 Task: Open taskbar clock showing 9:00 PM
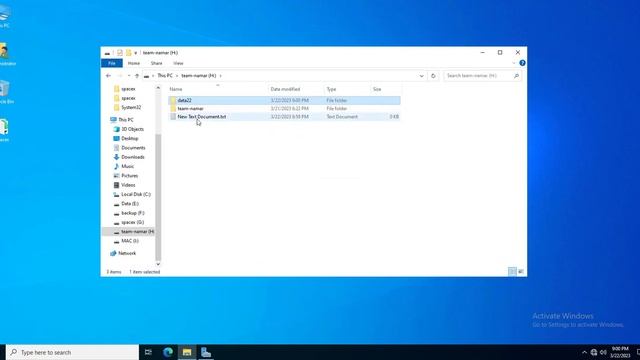[x=620, y=352]
